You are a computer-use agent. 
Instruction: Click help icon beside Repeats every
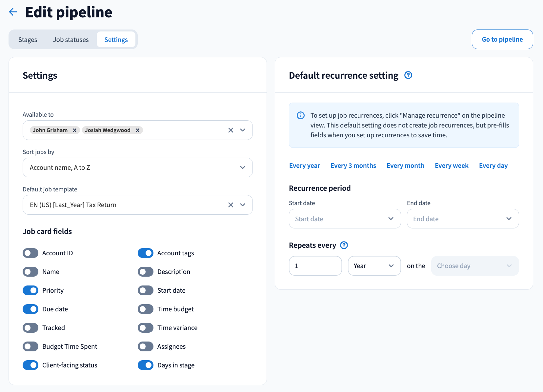pos(344,245)
